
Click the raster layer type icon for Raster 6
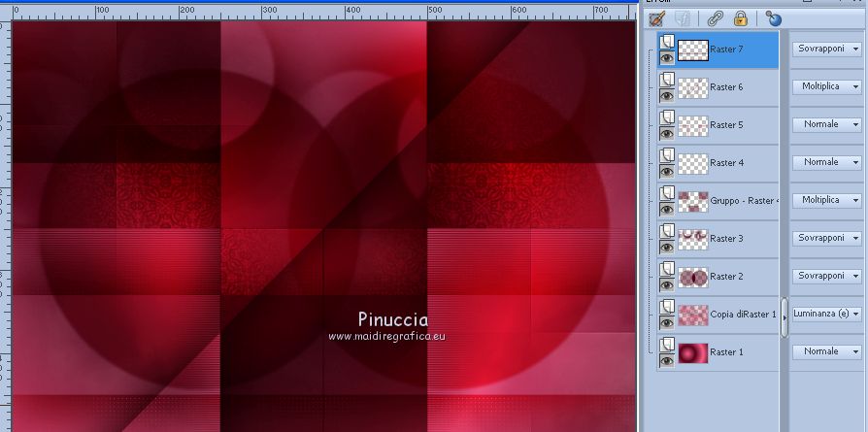668,80
